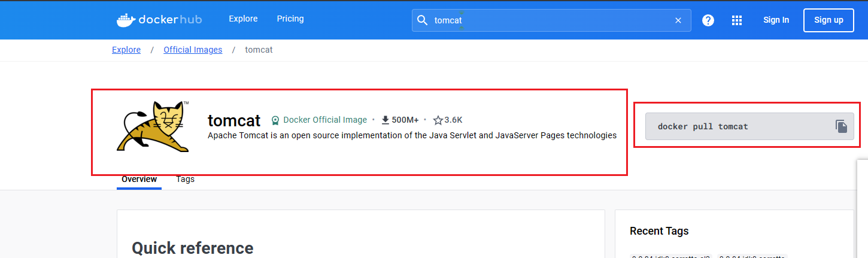Click the 500M+ downloads count

coord(405,120)
